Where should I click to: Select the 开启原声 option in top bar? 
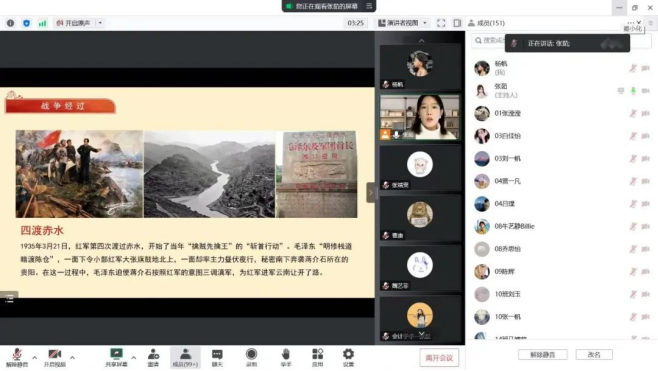point(73,23)
